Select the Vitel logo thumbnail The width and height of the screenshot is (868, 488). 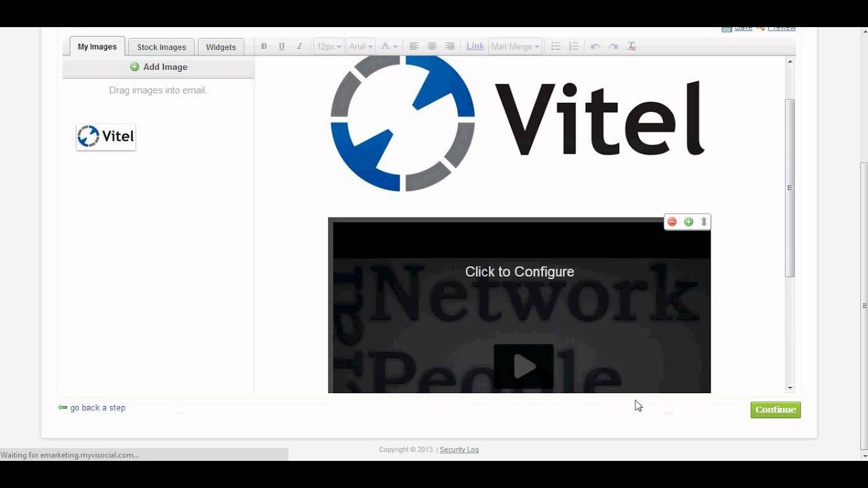click(106, 137)
